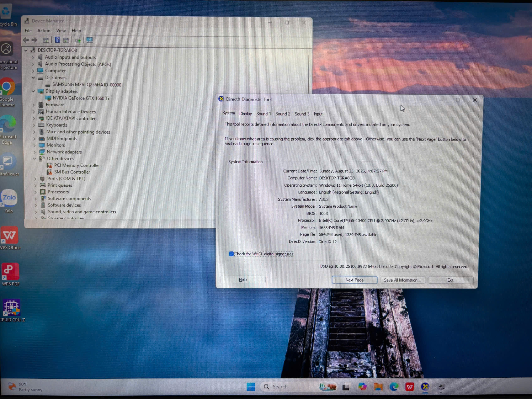The image size is (532, 399).
Task: Open the UltraViewer desktop shortcut
Action: click(9, 164)
